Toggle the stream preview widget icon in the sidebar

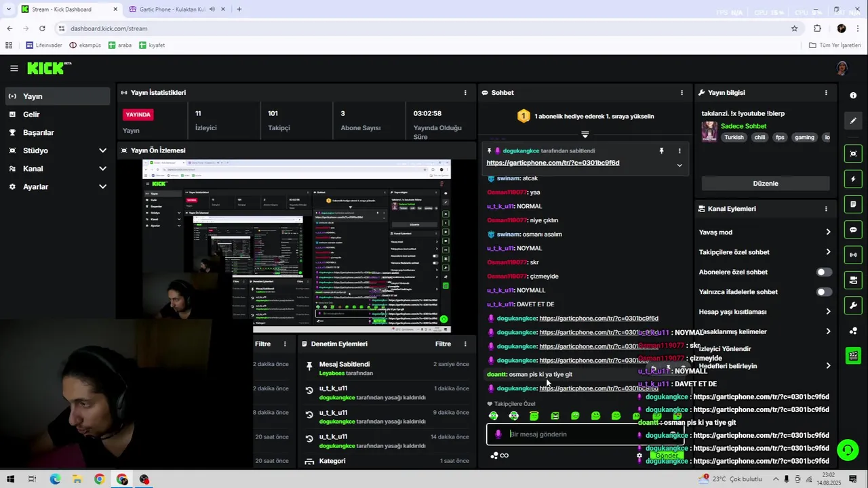tap(853, 154)
